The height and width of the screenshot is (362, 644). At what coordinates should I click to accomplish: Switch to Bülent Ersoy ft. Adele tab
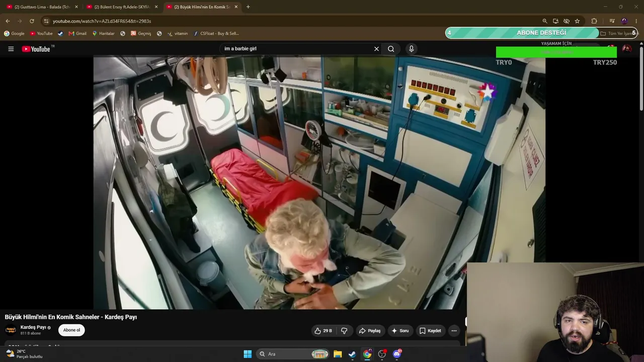pos(122,7)
